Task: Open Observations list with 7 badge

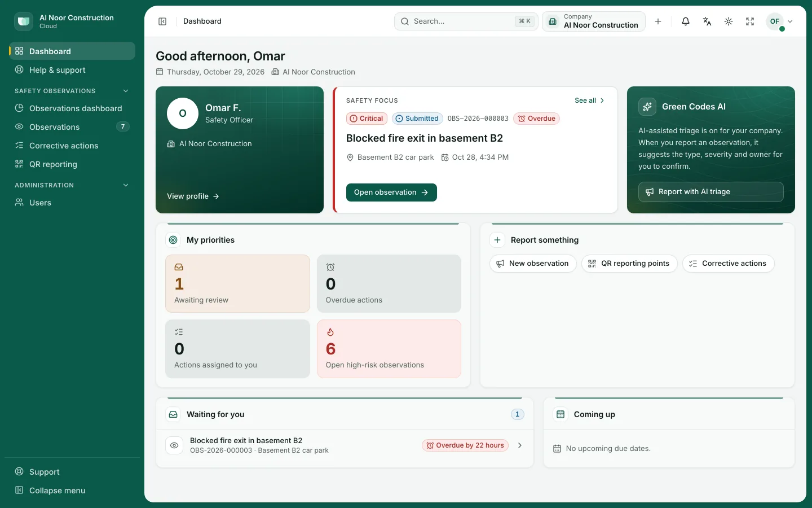Action: click(72, 127)
